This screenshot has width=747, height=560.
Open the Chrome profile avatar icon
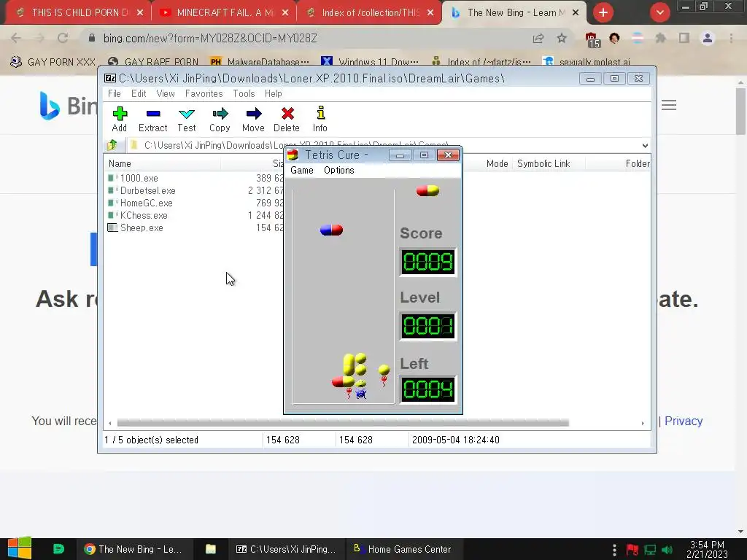point(708,38)
